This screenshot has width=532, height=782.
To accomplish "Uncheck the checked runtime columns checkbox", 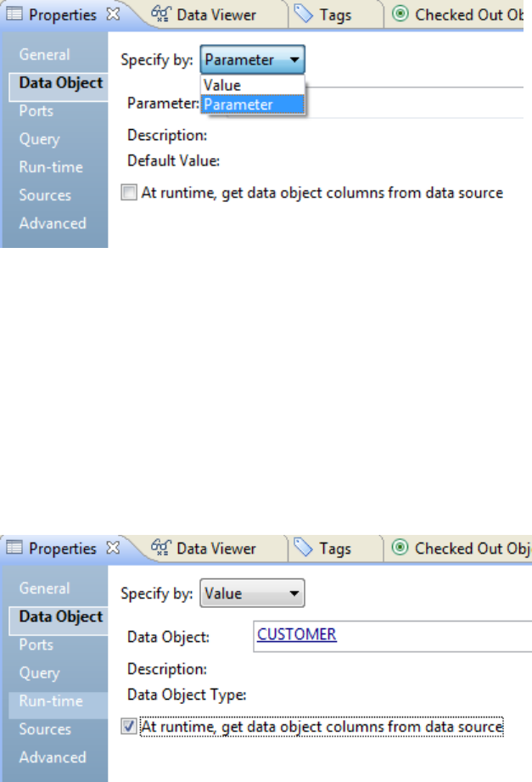I will pos(129,727).
